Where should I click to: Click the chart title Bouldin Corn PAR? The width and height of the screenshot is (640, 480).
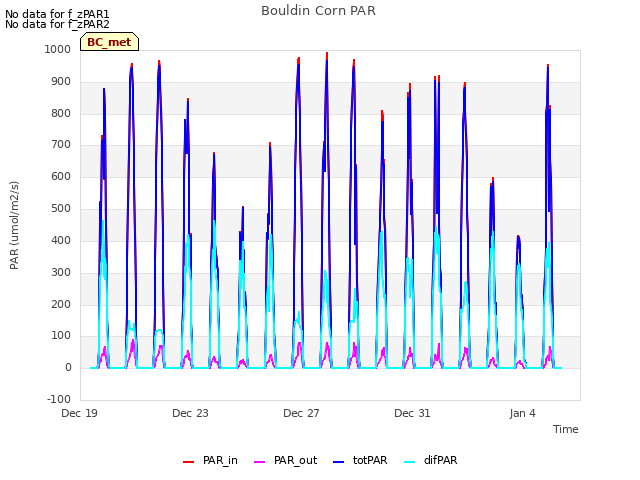(x=318, y=11)
